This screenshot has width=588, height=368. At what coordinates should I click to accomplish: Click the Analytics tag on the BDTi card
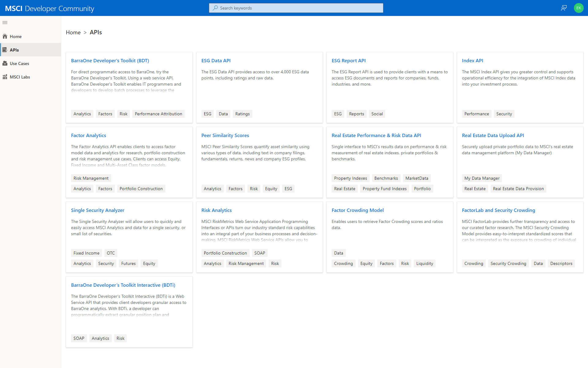point(100,338)
